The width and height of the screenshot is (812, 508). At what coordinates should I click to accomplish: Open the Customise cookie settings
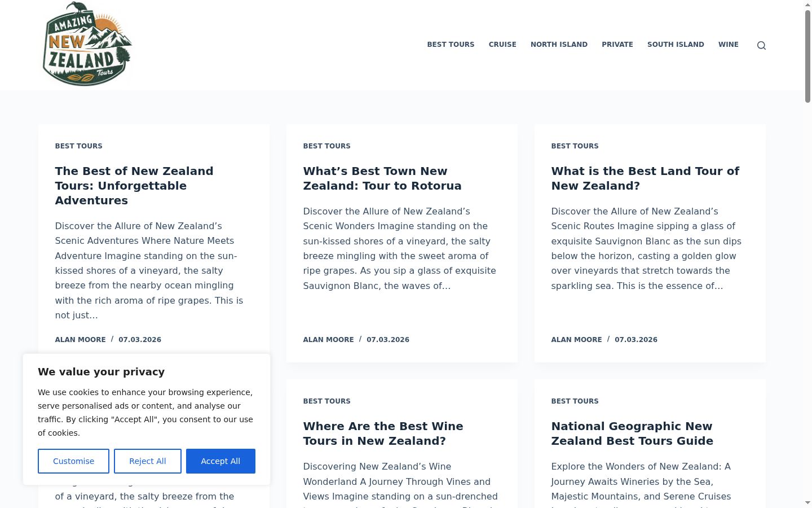(73, 461)
